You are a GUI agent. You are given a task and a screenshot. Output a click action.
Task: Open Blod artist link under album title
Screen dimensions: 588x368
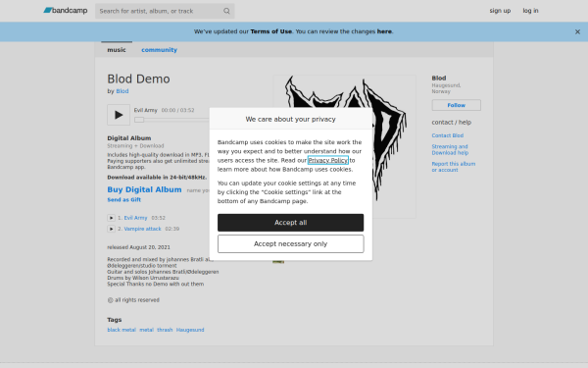click(122, 91)
